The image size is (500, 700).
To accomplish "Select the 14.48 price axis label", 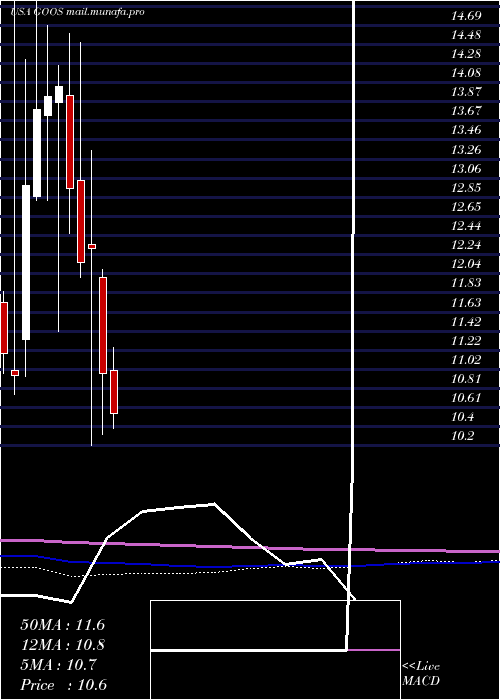I will tap(466, 35).
